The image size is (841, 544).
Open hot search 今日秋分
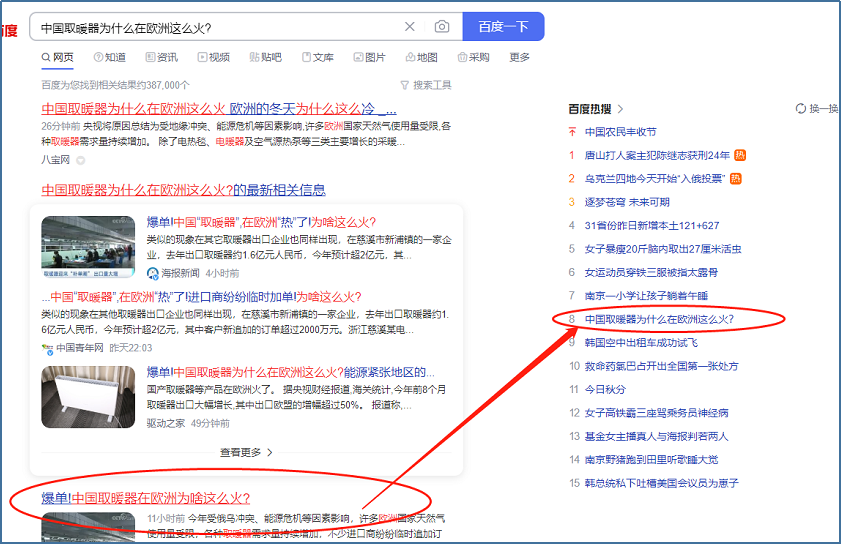(604, 389)
